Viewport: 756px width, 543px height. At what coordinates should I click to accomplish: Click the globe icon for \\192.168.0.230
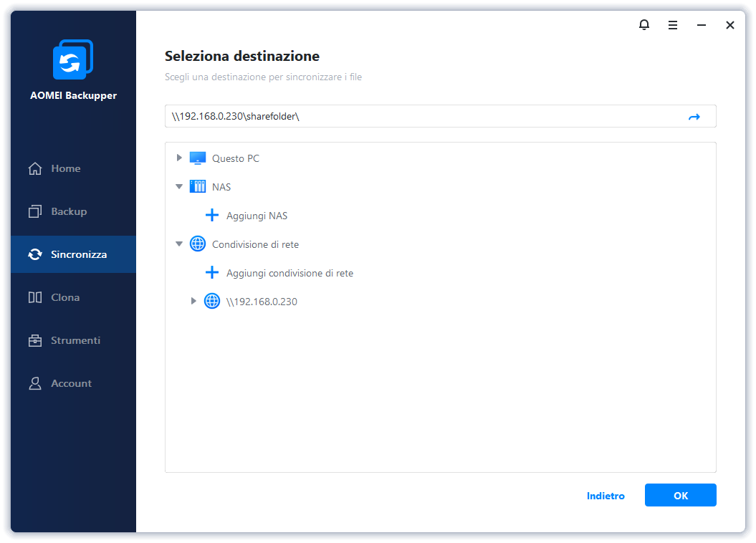(212, 301)
